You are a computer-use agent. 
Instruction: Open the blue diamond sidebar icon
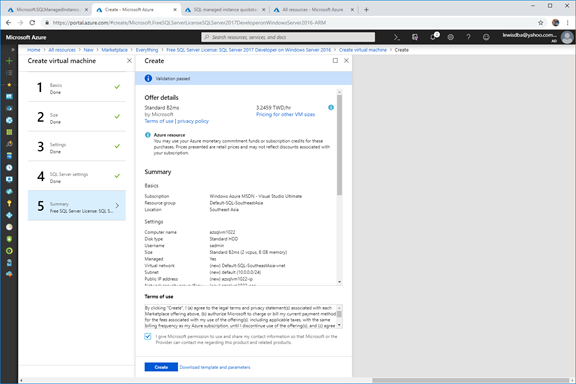[x=9, y=215]
